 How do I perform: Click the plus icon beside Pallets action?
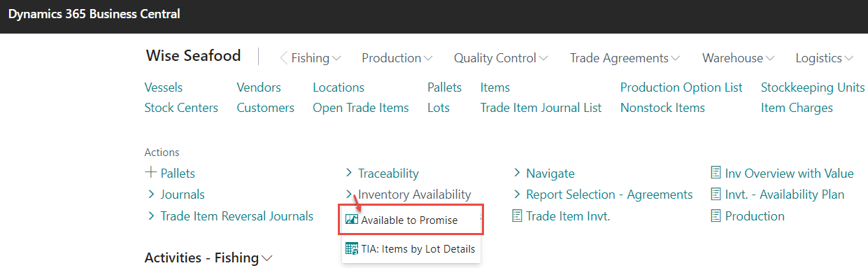[x=150, y=173]
